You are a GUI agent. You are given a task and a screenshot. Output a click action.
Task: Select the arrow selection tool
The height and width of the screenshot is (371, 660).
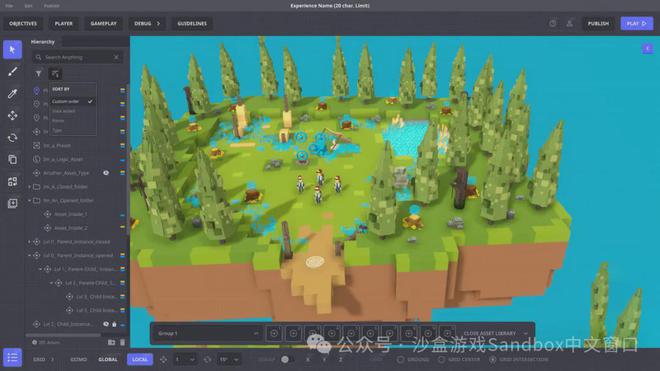point(13,50)
